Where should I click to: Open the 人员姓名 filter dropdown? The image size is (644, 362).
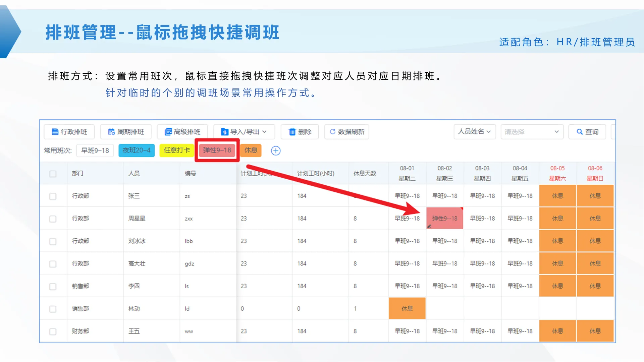tap(475, 132)
